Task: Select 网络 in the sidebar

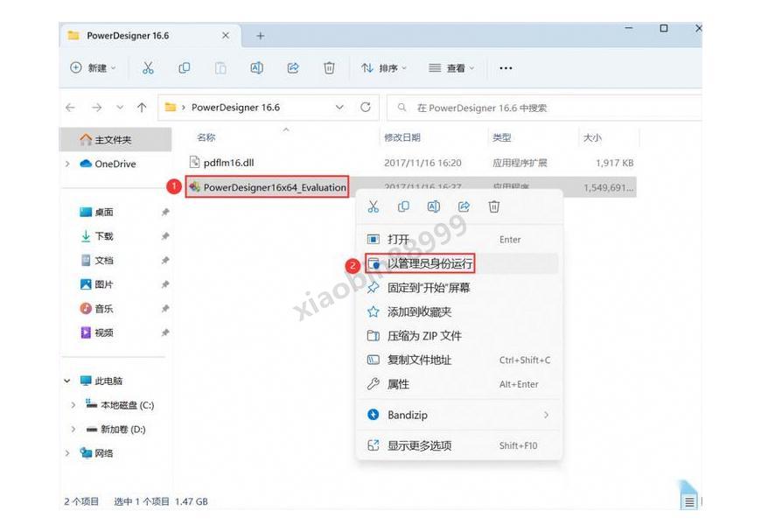Action: [x=96, y=453]
